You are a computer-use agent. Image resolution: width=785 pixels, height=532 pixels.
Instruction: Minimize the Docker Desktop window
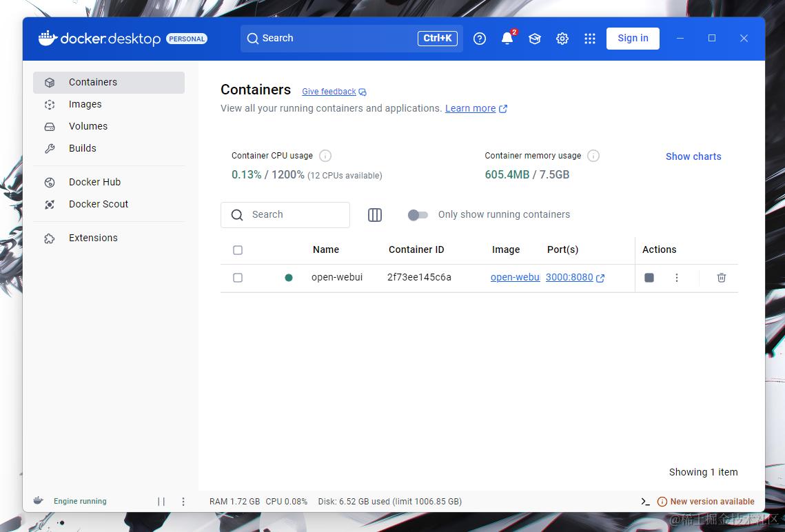pyautogui.click(x=680, y=39)
